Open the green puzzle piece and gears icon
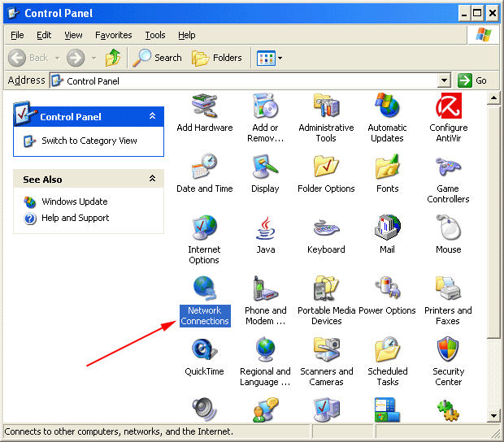The height and width of the screenshot is (442, 504). 449,410
